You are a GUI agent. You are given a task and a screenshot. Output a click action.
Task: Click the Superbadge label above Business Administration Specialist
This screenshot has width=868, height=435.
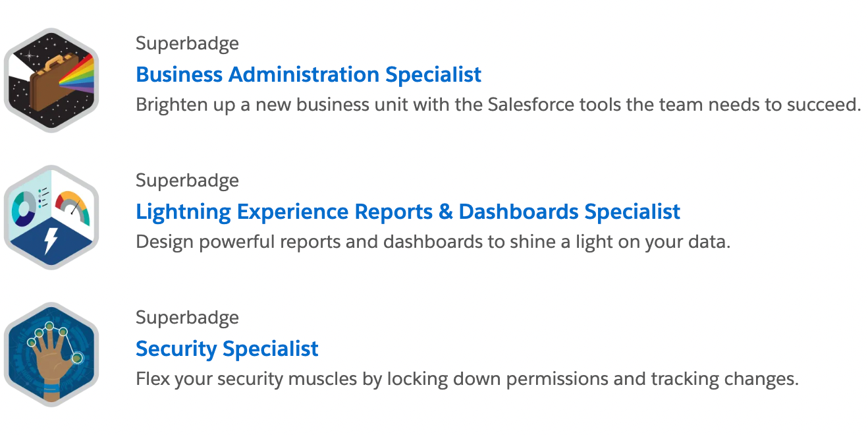[187, 43]
